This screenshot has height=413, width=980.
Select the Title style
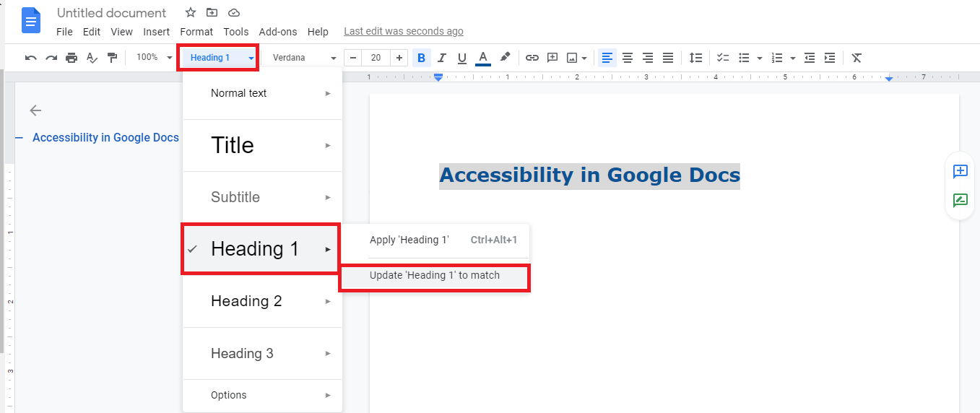pyautogui.click(x=262, y=145)
